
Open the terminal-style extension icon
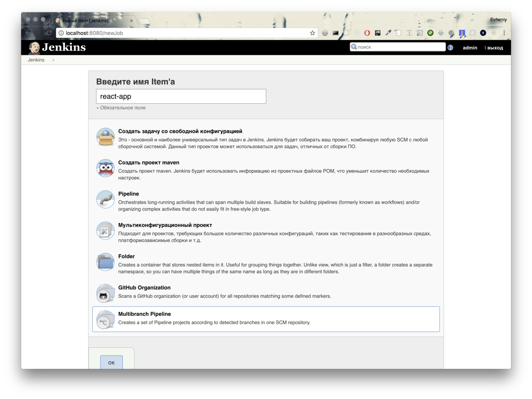tap(335, 33)
